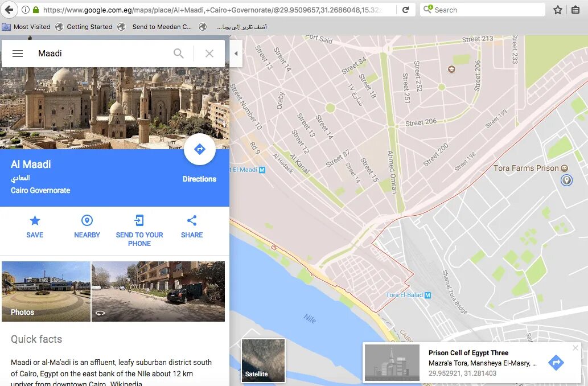588x386 pixels.
Task: Click the Al Hadaek street label
Action: 283,163
